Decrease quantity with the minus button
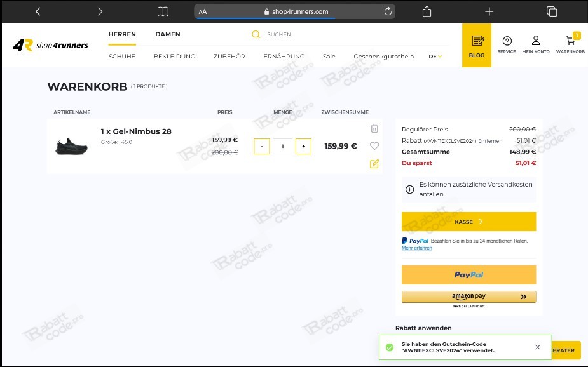 (x=262, y=147)
